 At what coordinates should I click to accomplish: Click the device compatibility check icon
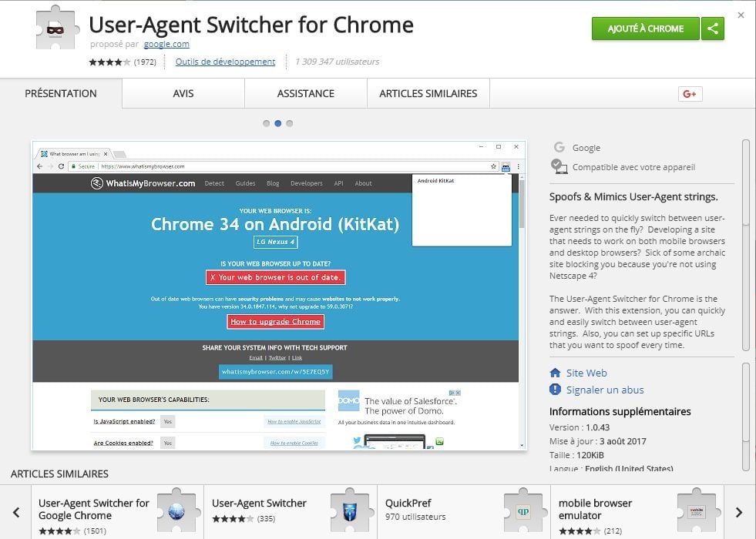(x=559, y=166)
